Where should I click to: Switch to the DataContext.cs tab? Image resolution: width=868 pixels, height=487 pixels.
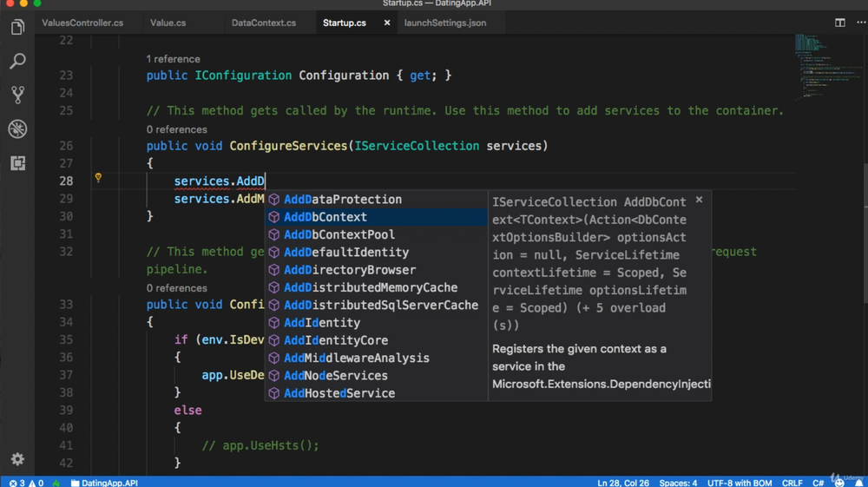[x=263, y=23]
